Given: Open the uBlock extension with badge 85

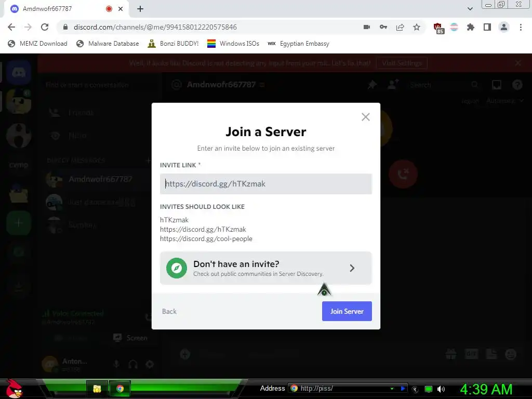Looking at the screenshot, I should click(x=438, y=28).
